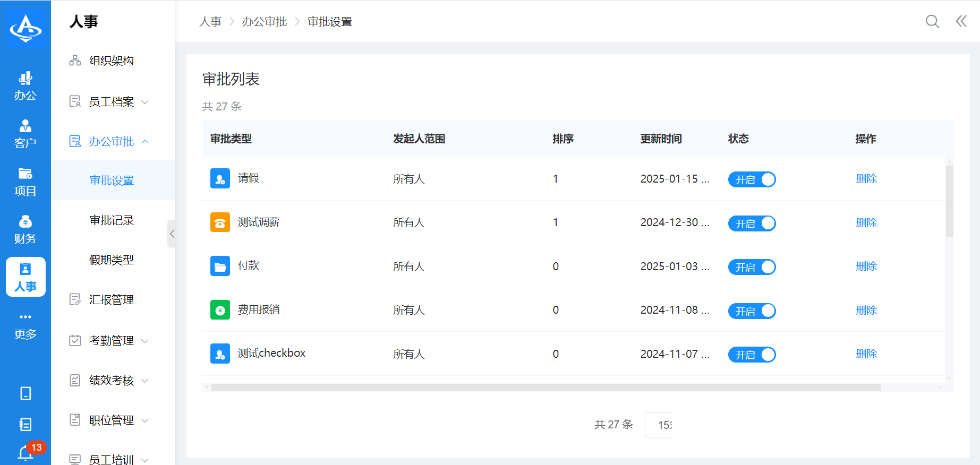Click the double-chevron collapse icon at top right

[961, 21]
